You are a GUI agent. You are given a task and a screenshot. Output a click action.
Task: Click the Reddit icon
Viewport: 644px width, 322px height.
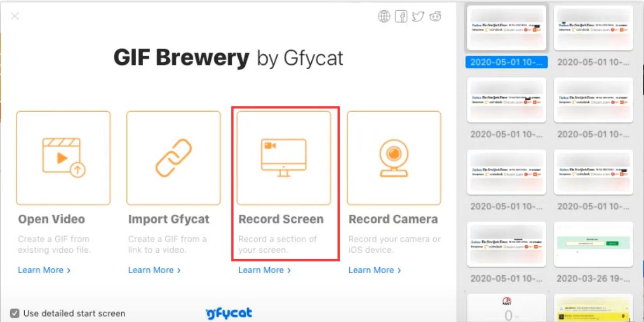436,16
